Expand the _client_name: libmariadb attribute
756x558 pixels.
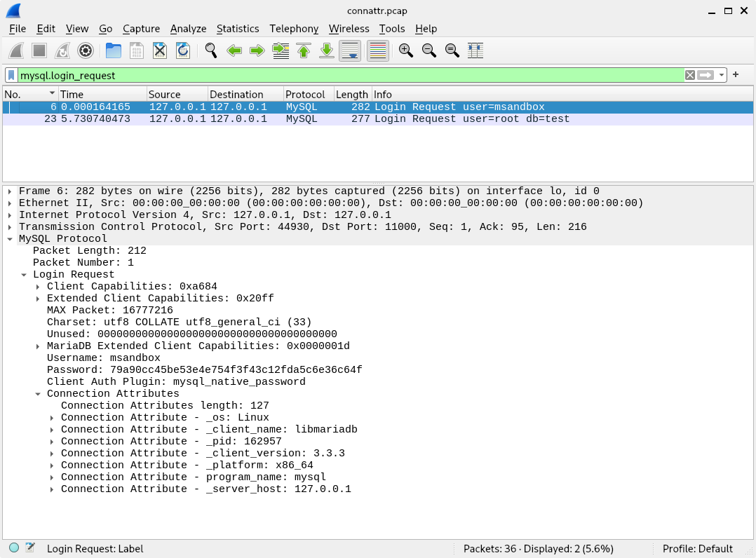[x=52, y=430]
